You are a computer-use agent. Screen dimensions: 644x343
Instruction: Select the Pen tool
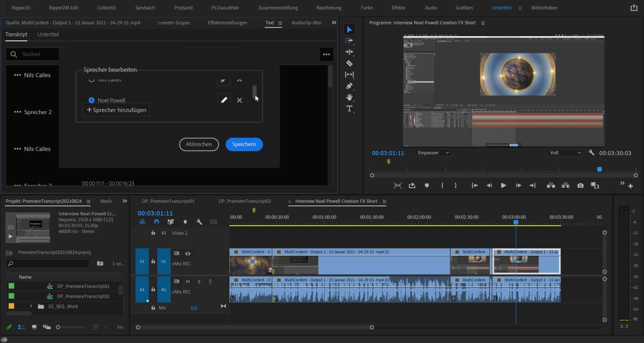tap(350, 86)
